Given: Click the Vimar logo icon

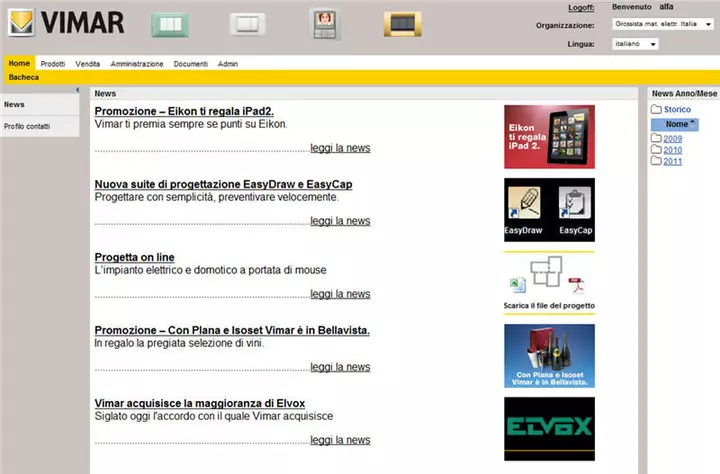Looking at the screenshot, I should point(21,22).
